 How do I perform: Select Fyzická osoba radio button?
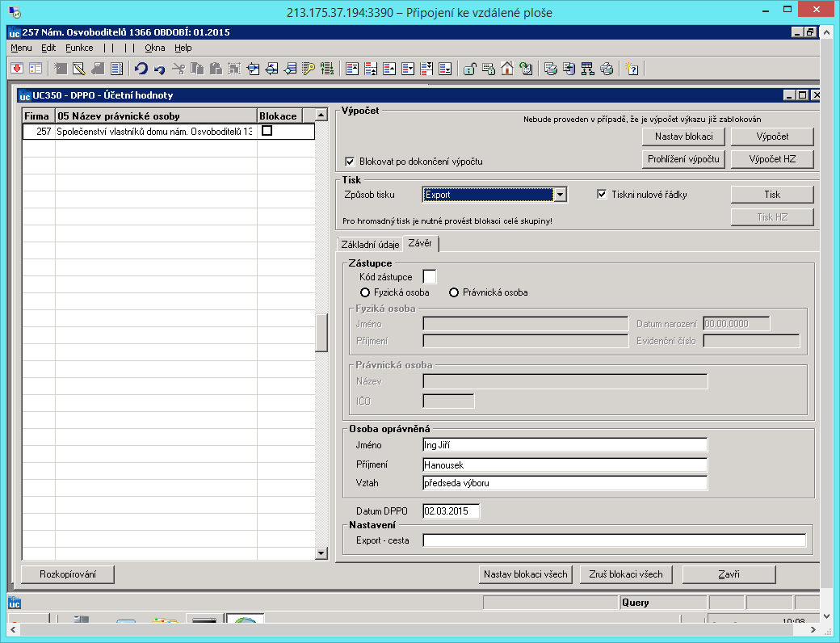365,292
